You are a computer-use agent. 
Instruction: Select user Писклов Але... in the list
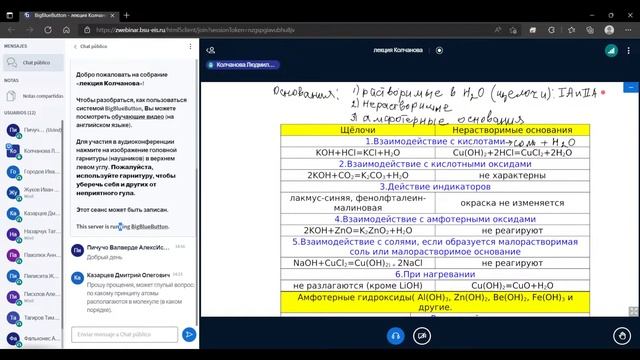(x=33, y=297)
